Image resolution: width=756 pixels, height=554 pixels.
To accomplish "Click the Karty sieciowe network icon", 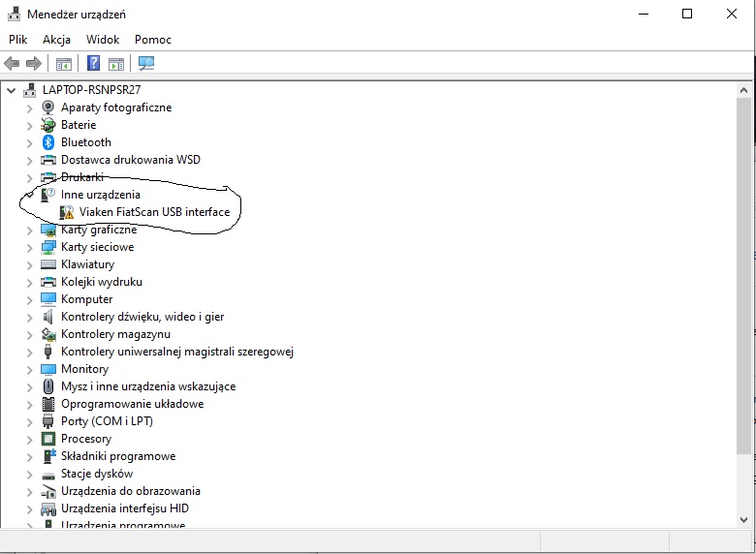I will point(48,247).
